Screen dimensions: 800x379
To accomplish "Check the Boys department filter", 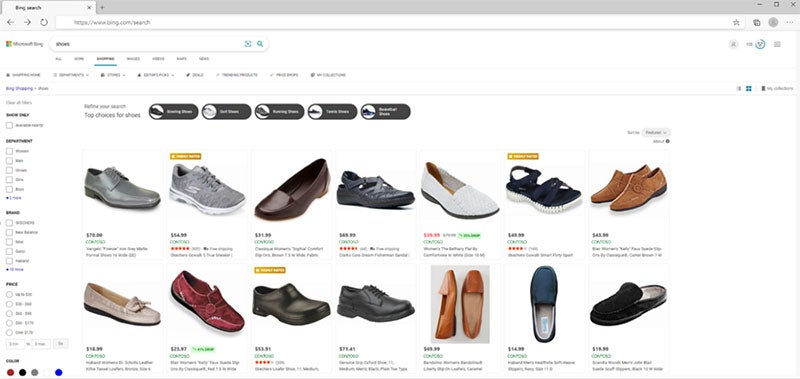I will coord(9,189).
